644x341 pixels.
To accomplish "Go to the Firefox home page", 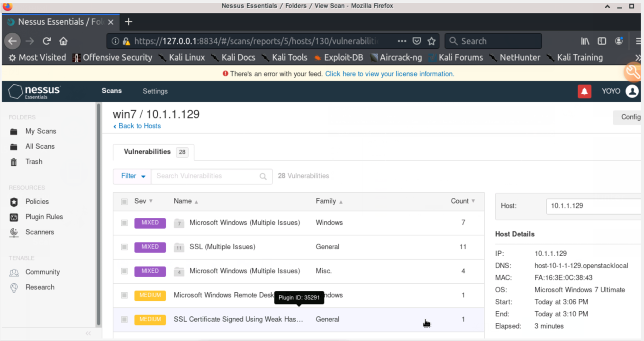I will pyautogui.click(x=63, y=41).
